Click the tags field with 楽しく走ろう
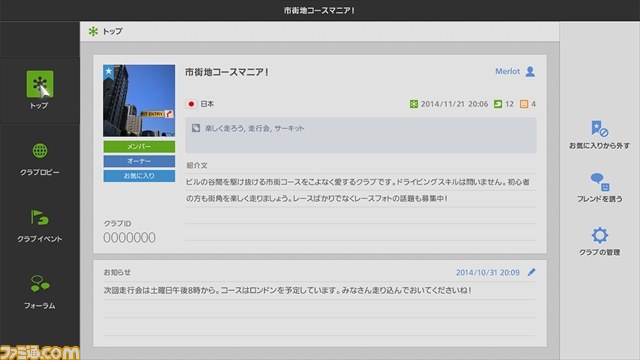The image size is (640, 360). (x=361, y=135)
